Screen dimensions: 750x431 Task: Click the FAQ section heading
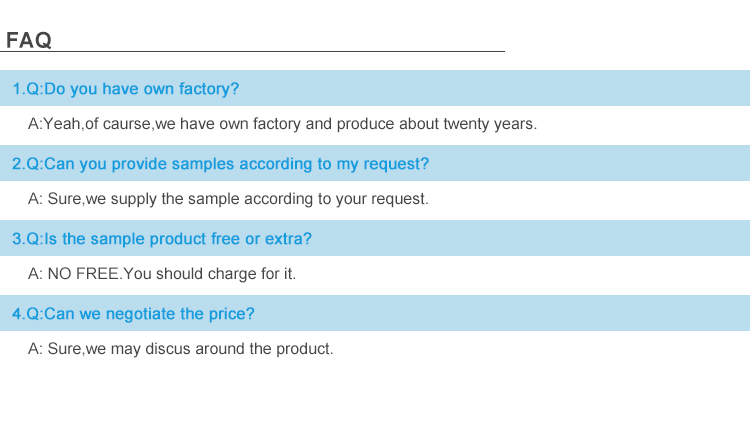point(29,40)
